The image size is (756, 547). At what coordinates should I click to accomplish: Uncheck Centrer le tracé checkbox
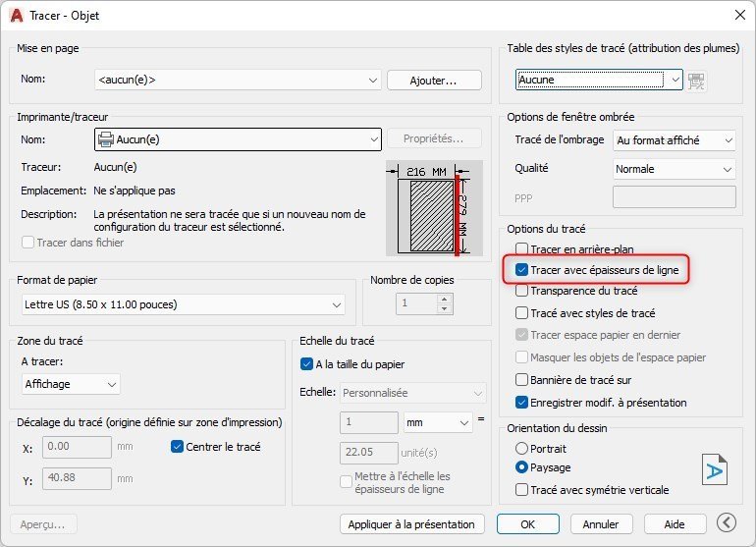point(177,447)
